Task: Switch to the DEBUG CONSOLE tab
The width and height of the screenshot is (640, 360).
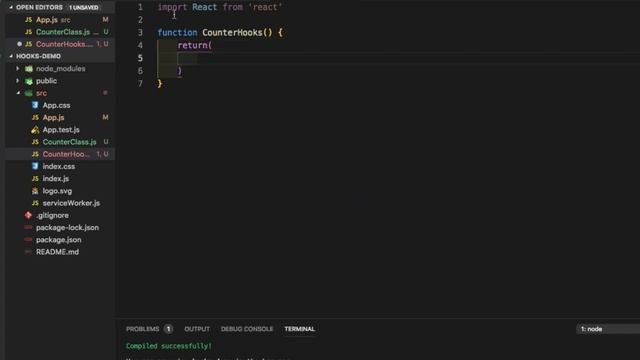Action: coord(247,329)
